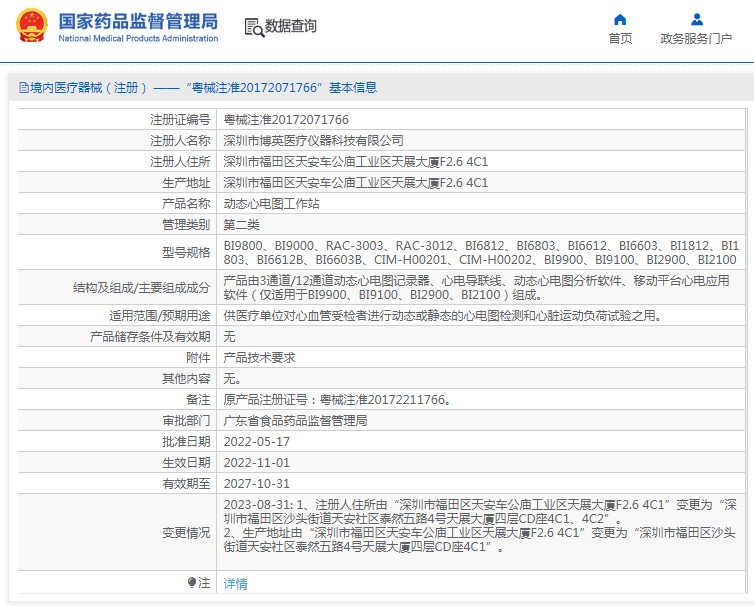The width and height of the screenshot is (754, 606).
Task: Go to 首页 from top navigation
Action: pos(620,39)
